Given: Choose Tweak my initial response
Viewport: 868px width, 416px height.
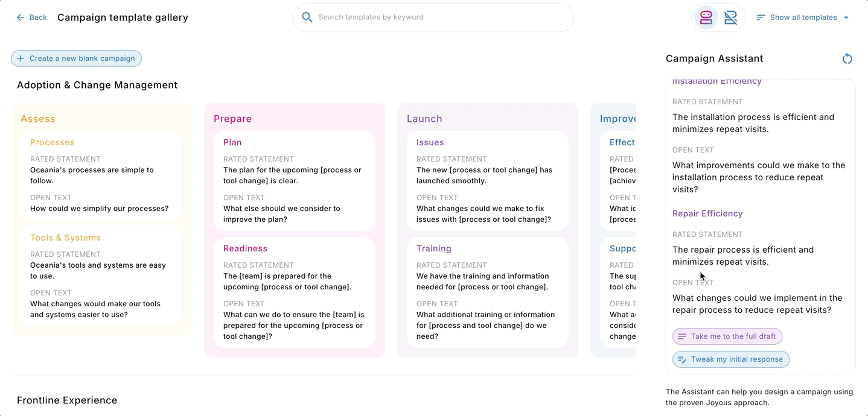Looking at the screenshot, I should click(731, 359).
